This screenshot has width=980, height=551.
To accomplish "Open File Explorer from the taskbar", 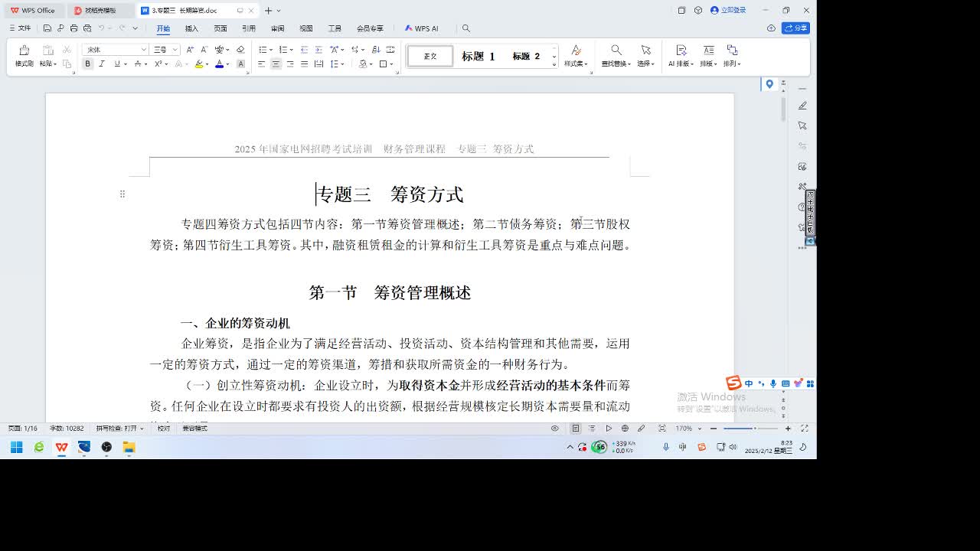I will pyautogui.click(x=129, y=447).
